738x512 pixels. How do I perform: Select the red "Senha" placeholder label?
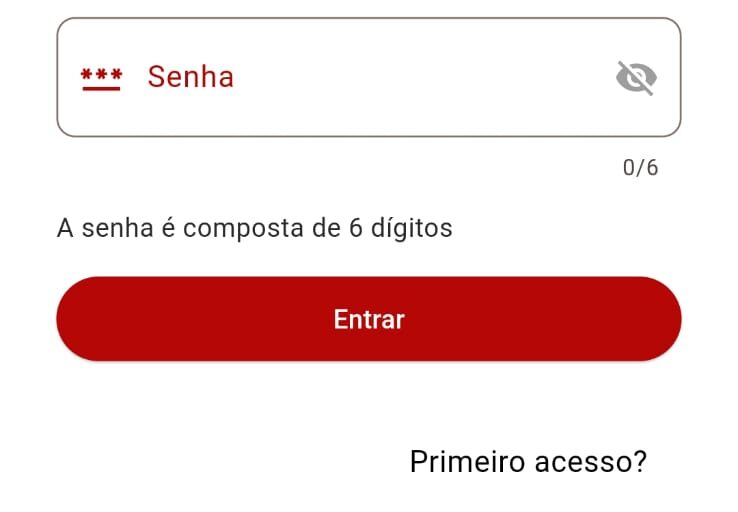click(x=190, y=77)
